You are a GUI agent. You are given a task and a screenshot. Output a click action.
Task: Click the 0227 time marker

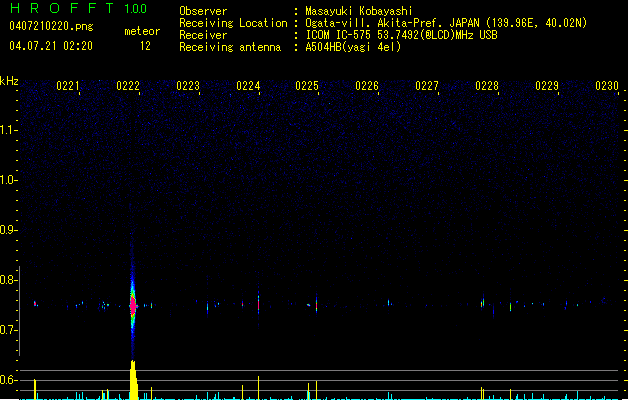point(427,86)
